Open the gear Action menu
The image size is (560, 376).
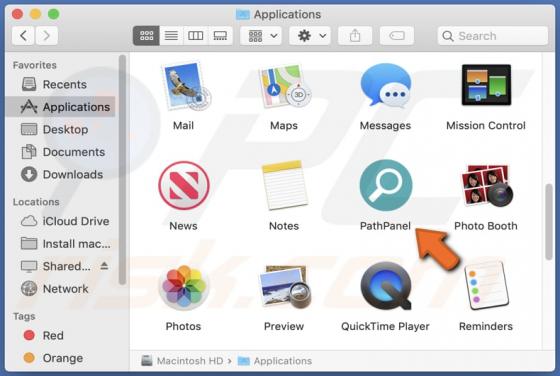(x=310, y=36)
